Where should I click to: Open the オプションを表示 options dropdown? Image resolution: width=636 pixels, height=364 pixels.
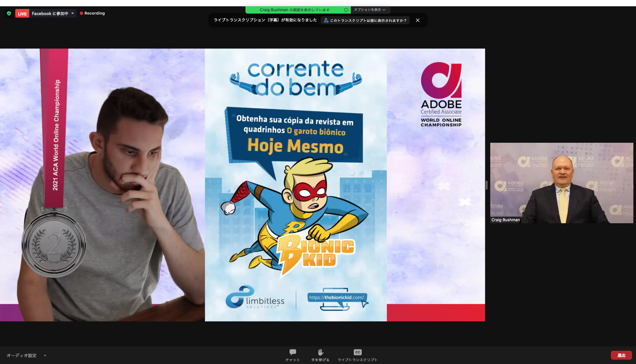[370, 10]
